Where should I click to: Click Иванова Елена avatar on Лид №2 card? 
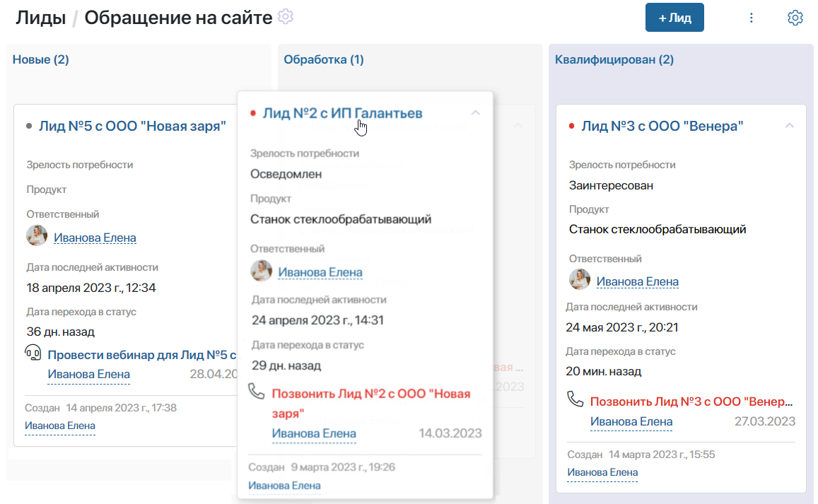click(262, 271)
